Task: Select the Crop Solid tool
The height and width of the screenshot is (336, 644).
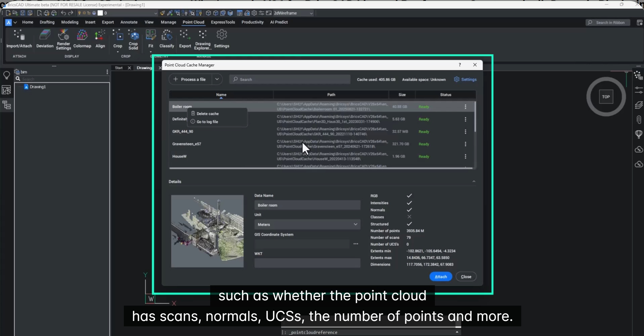Action: pyautogui.click(x=133, y=39)
